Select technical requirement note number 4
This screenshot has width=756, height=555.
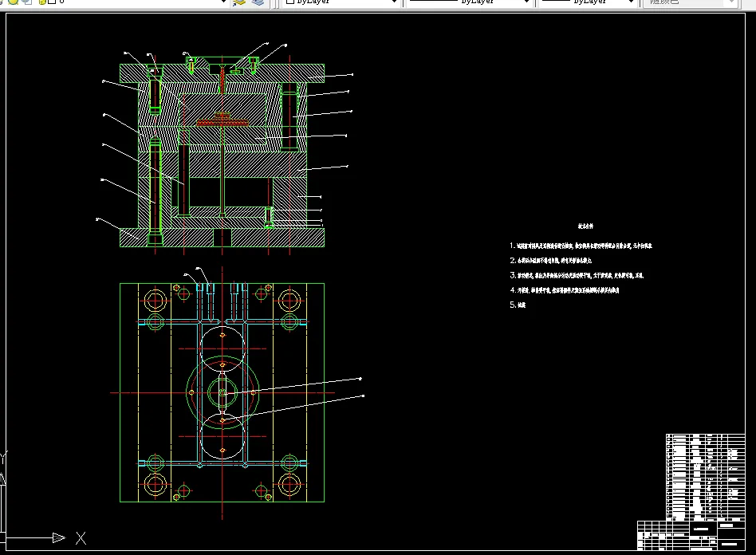point(564,290)
